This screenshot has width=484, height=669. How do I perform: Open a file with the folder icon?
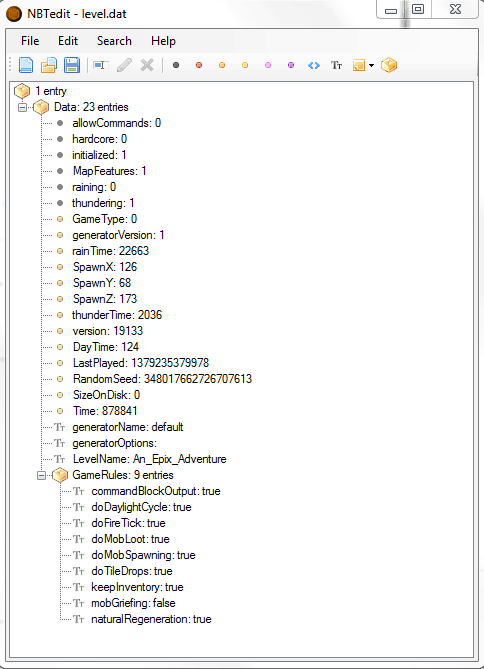[49, 65]
